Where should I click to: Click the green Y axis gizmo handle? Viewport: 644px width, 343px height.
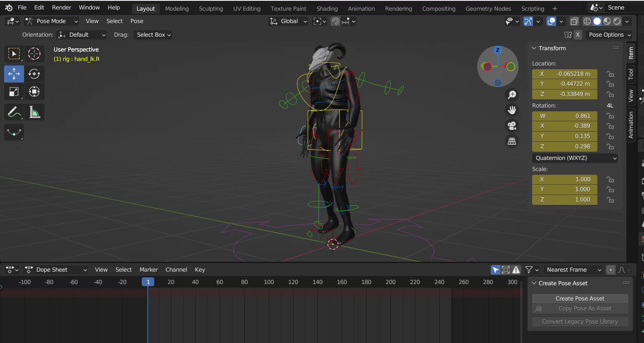coord(511,66)
